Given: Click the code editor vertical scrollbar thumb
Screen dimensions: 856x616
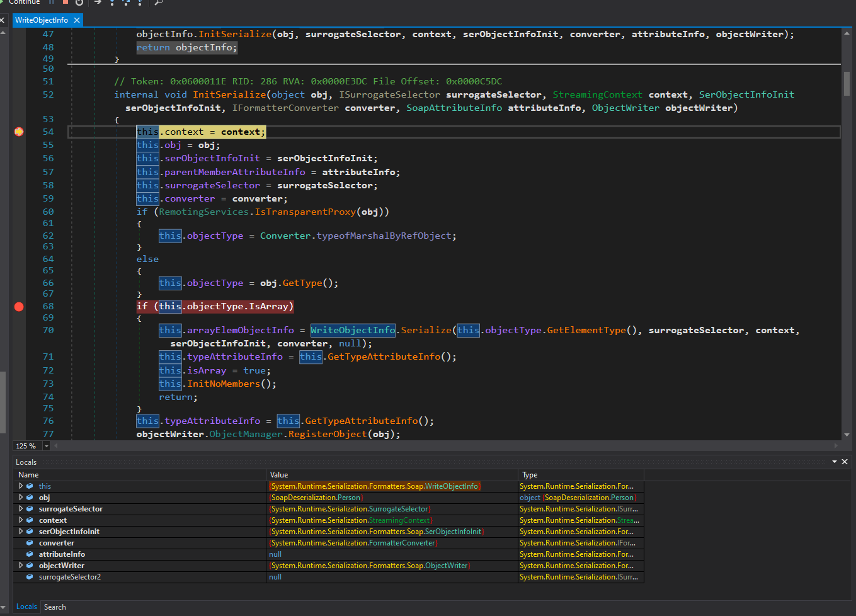Looking at the screenshot, I should [847, 84].
